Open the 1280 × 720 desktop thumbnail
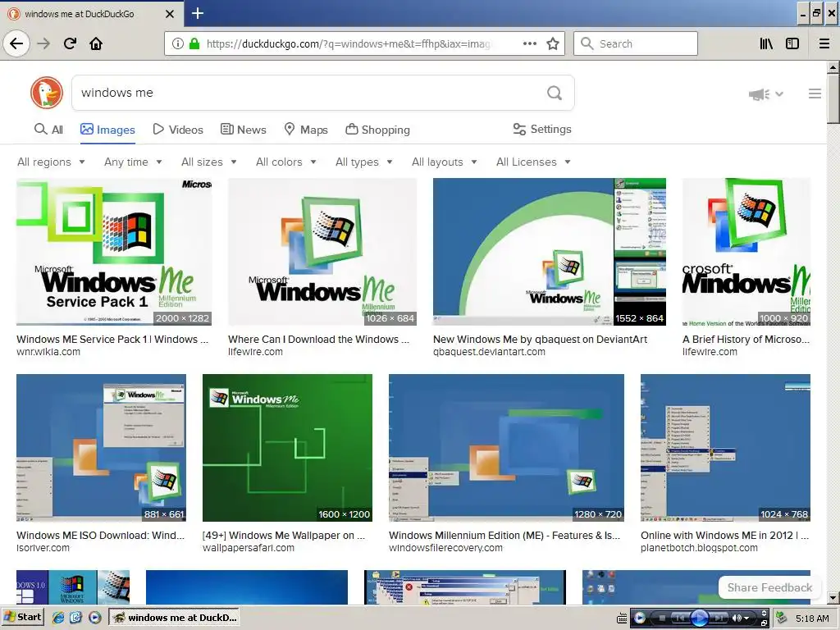 coord(506,448)
